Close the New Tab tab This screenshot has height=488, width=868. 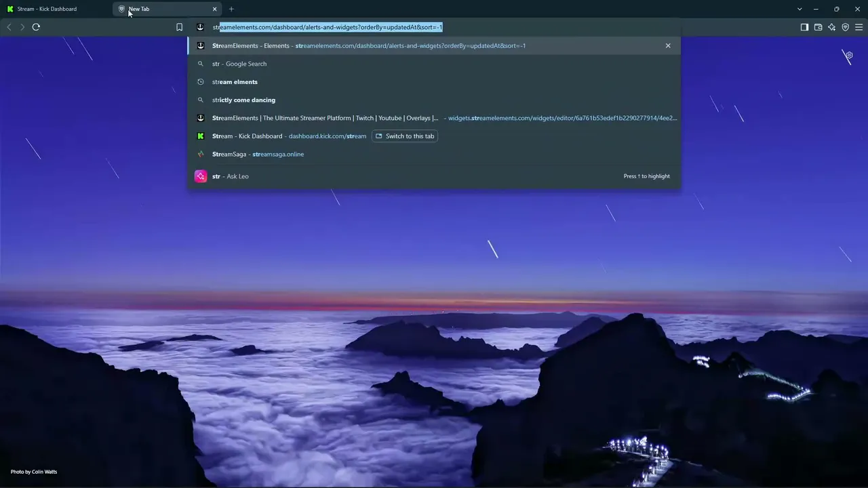click(215, 9)
